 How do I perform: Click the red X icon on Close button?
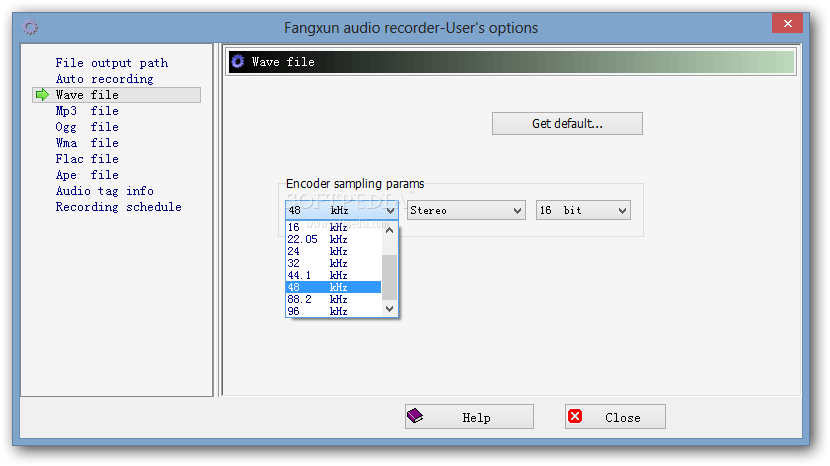coord(575,416)
